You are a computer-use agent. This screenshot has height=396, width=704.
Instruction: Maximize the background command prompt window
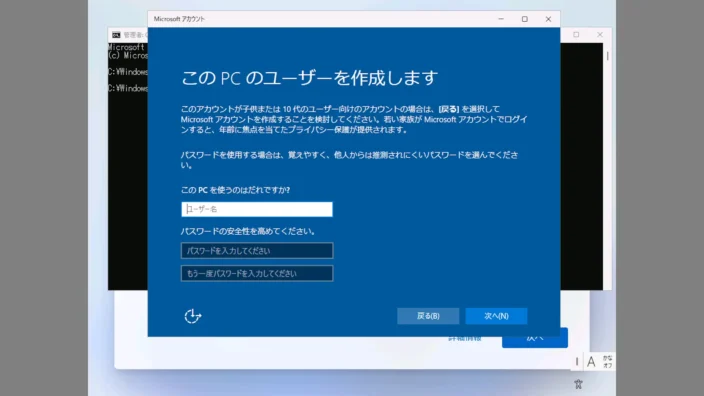[576, 35]
